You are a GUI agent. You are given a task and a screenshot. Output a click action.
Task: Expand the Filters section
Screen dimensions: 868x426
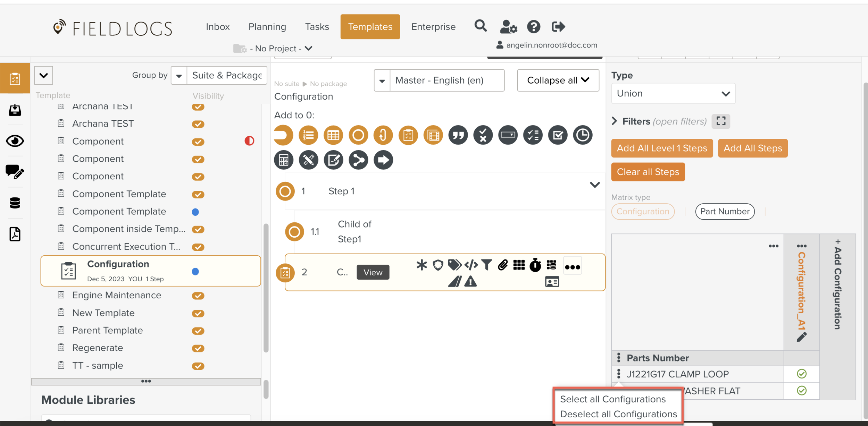tap(615, 121)
